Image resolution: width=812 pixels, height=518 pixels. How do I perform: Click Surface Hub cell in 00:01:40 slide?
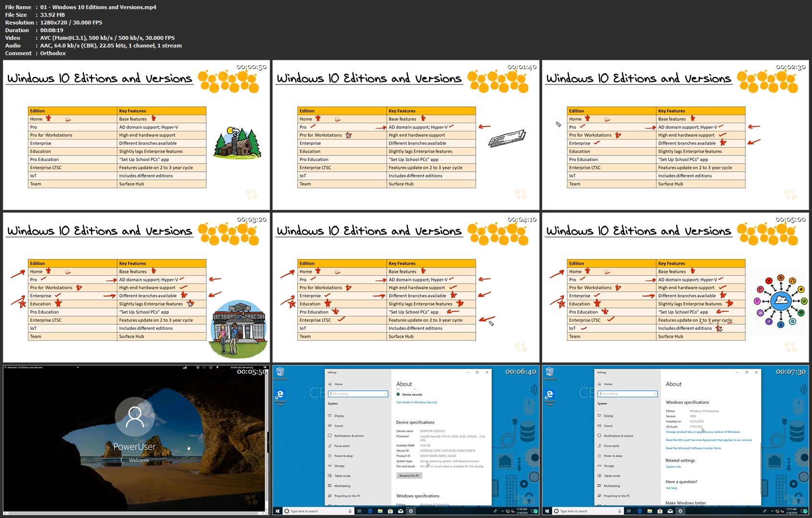431,184
